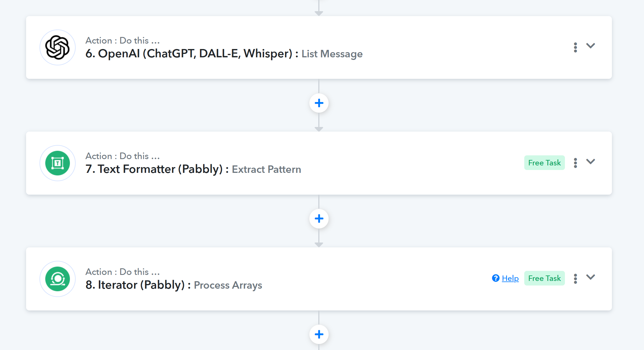Click the Extract Pattern action label
The width and height of the screenshot is (644, 350).
[x=266, y=169]
